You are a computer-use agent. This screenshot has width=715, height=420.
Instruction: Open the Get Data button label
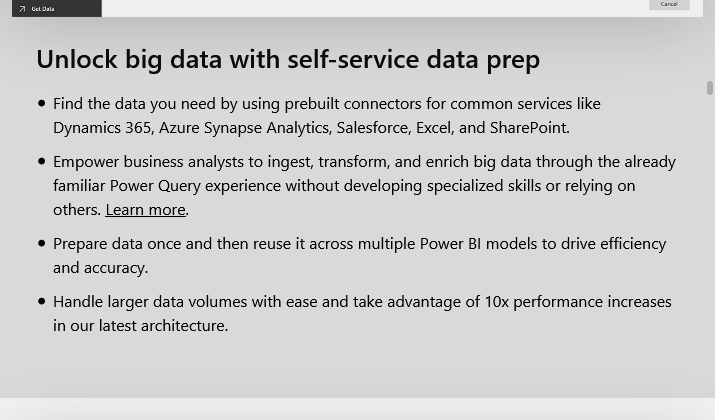point(43,9)
